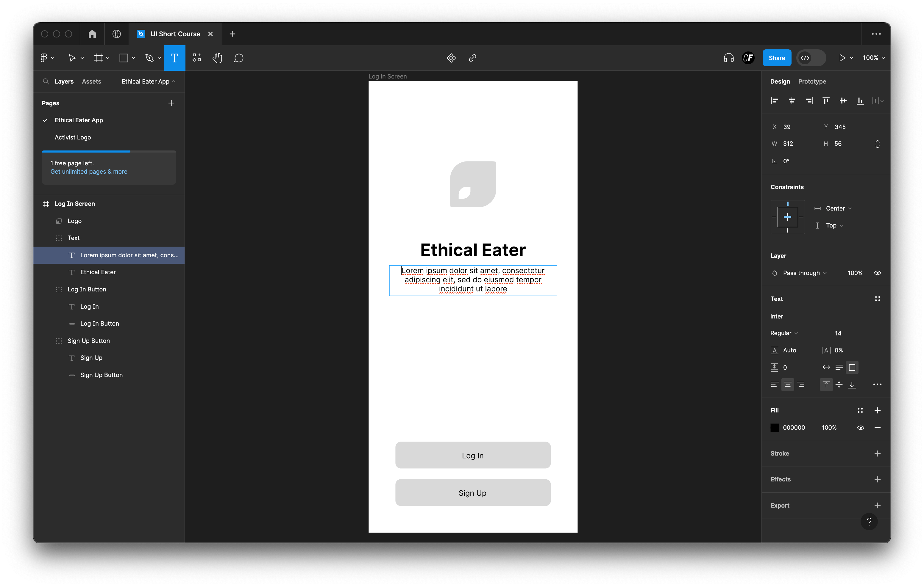This screenshot has width=924, height=587.
Task: Hide the 000000 fill
Action: tap(860, 428)
